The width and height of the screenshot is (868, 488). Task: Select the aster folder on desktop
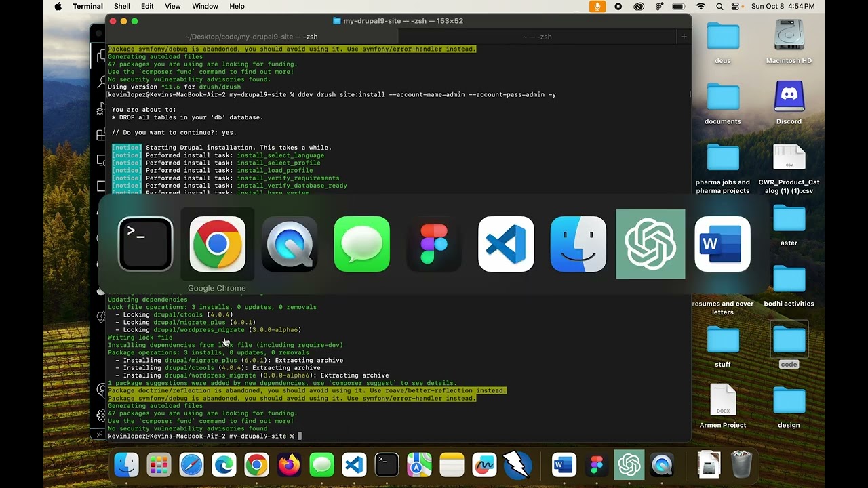coord(789,225)
